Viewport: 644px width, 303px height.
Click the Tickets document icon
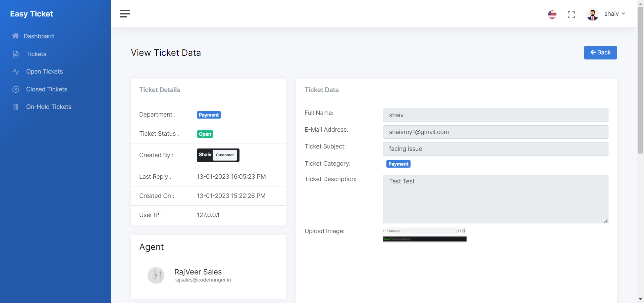tap(16, 54)
